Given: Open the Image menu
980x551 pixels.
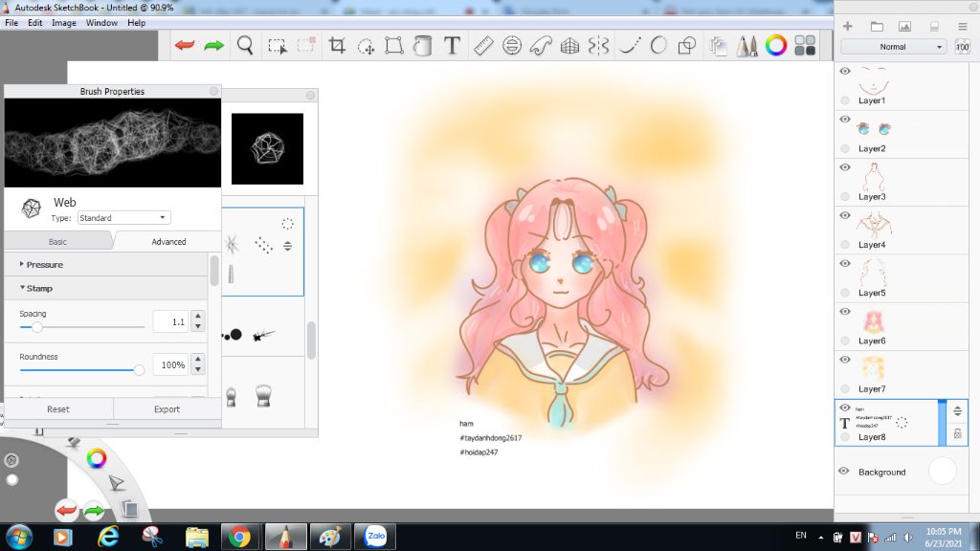Looking at the screenshot, I should click(x=63, y=22).
